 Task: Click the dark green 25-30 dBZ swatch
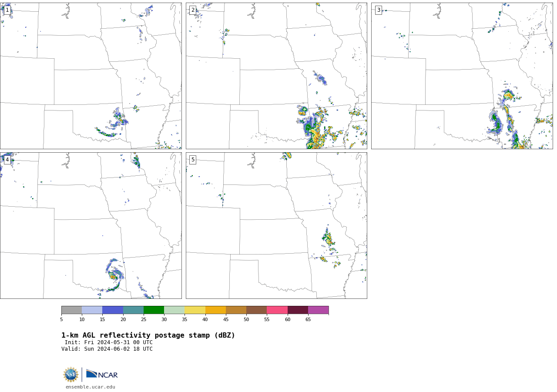pyautogui.click(x=154, y=310)
